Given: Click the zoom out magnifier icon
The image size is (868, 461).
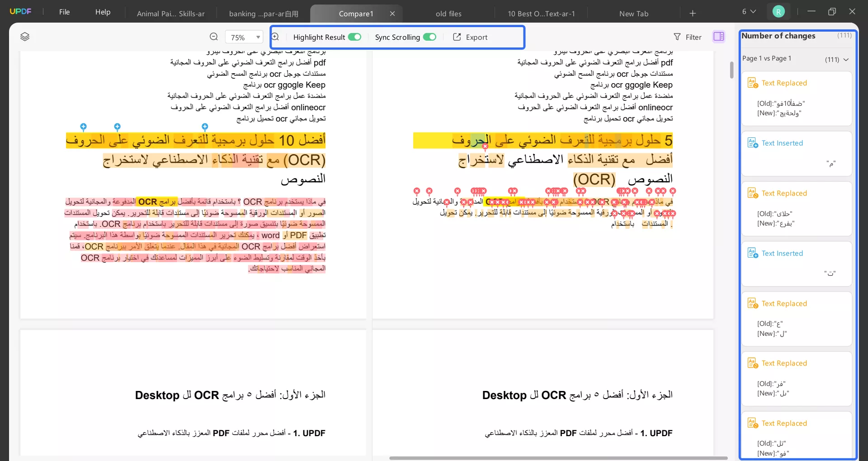Looking at the screenshot, I should pos(214,37).
